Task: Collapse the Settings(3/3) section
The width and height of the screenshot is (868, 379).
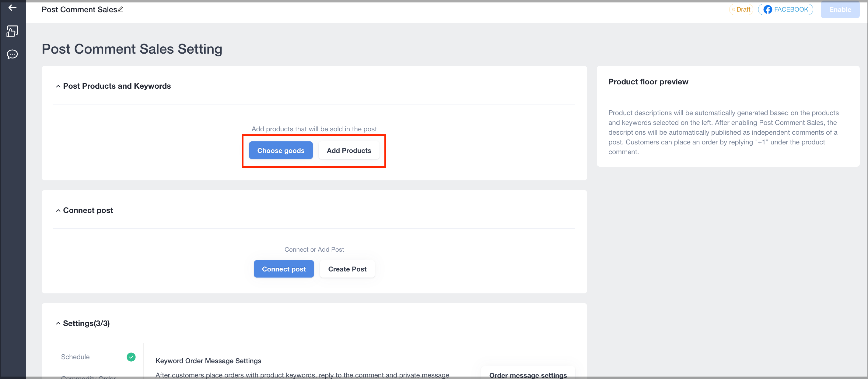Action: (x=58, y=323)
